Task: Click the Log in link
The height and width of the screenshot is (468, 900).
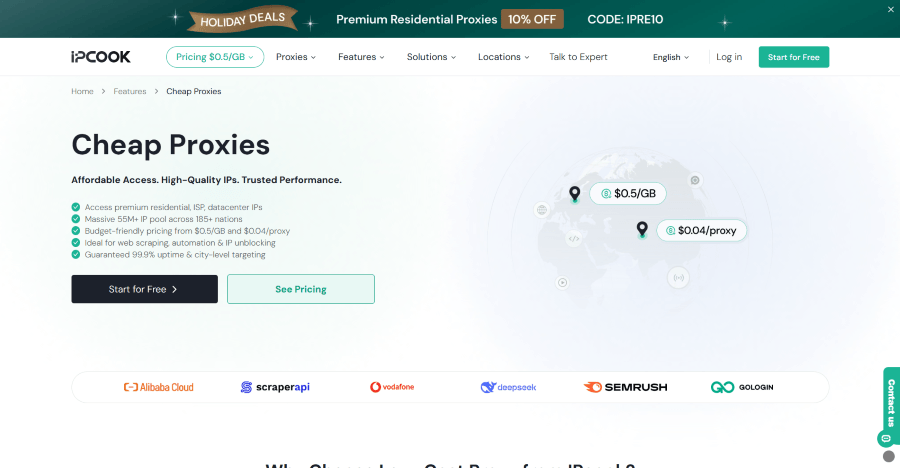Action: point(729,57)
